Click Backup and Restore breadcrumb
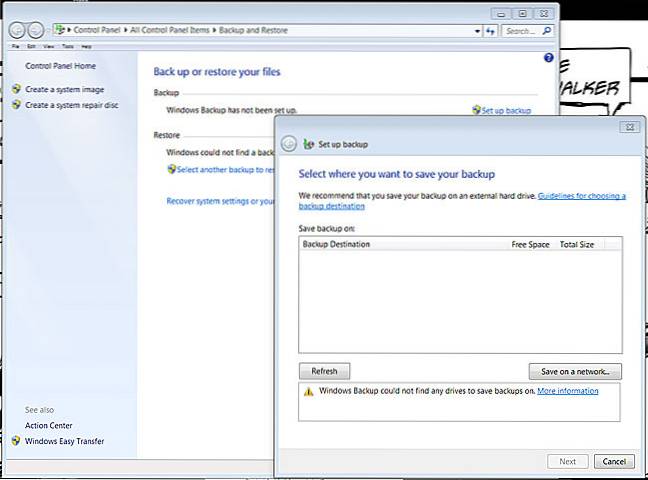Screen dimensions: 648x480 tap(253, 30)
